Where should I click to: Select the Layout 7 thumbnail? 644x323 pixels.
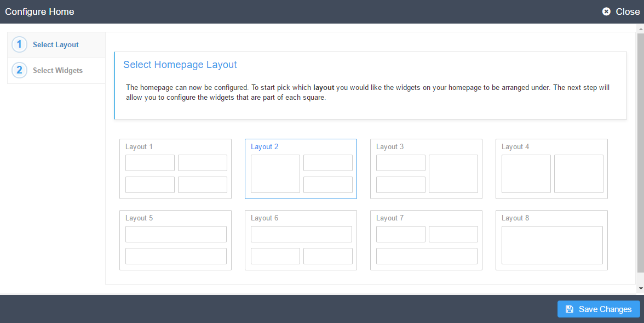[x=426, y=240]
